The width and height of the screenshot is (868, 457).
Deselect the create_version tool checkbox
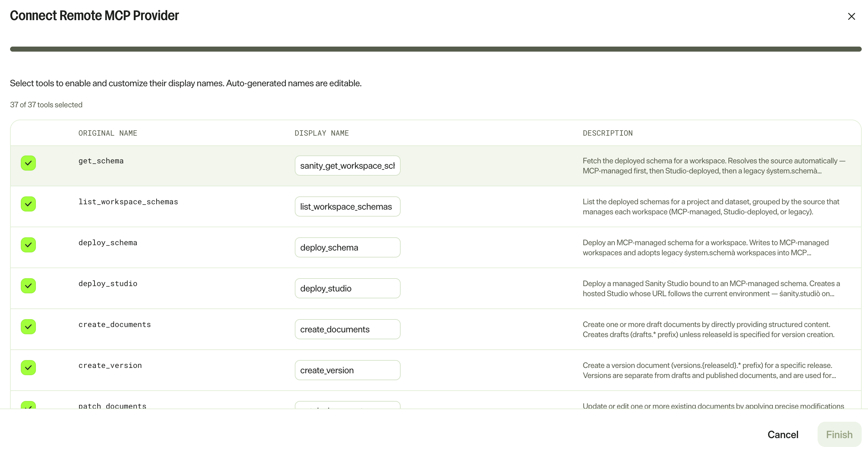(28, 368)
